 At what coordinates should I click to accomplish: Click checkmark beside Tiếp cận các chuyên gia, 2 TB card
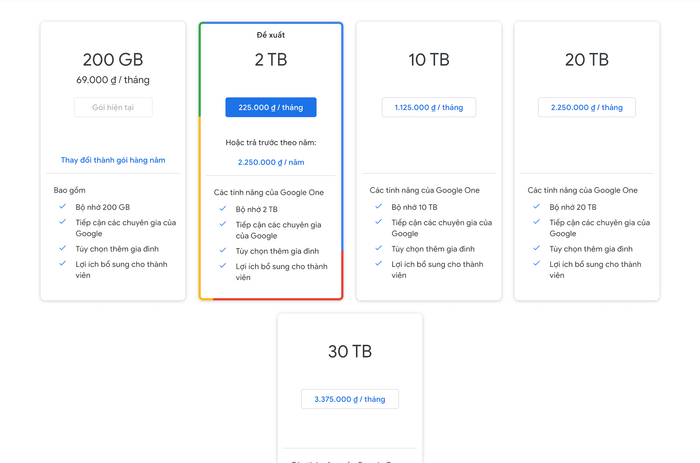tap(223, 224)
